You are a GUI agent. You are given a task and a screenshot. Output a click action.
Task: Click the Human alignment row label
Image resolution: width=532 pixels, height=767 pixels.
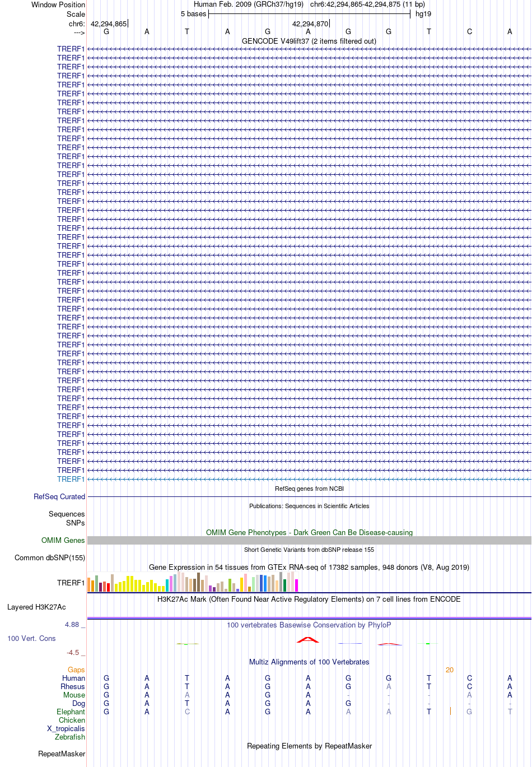(73, 678)
